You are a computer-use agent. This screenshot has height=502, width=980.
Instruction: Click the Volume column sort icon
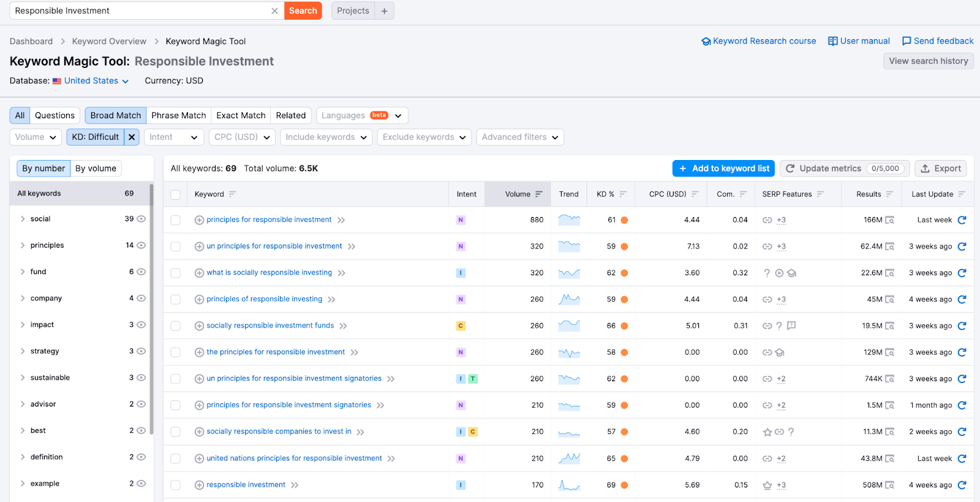click(539, 194)
